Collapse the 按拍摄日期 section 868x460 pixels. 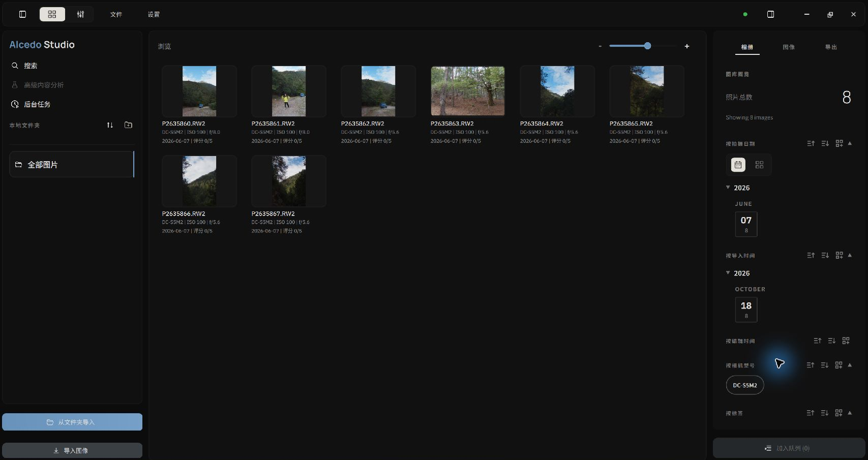[x=850, y=143]
